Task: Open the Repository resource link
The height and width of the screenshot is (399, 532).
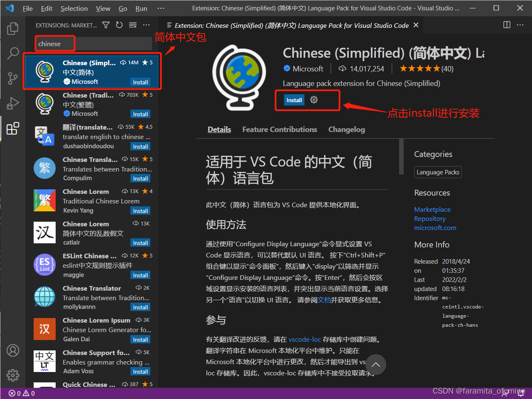Action: tap(430, 219)
